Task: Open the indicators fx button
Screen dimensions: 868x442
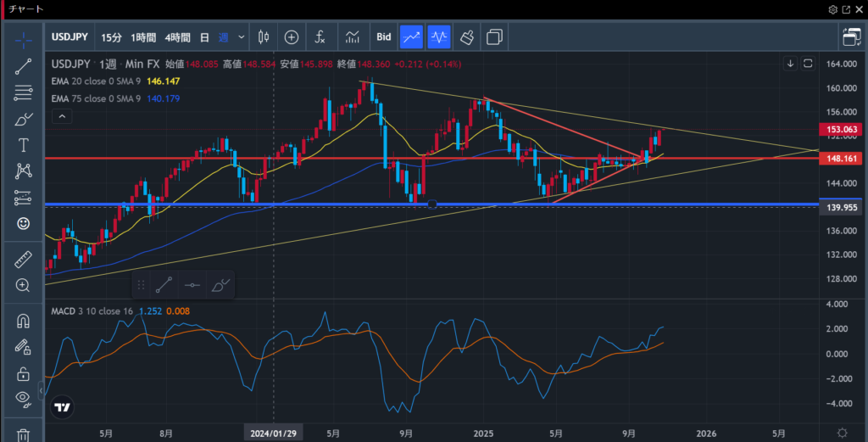Action: click(320, 37)
